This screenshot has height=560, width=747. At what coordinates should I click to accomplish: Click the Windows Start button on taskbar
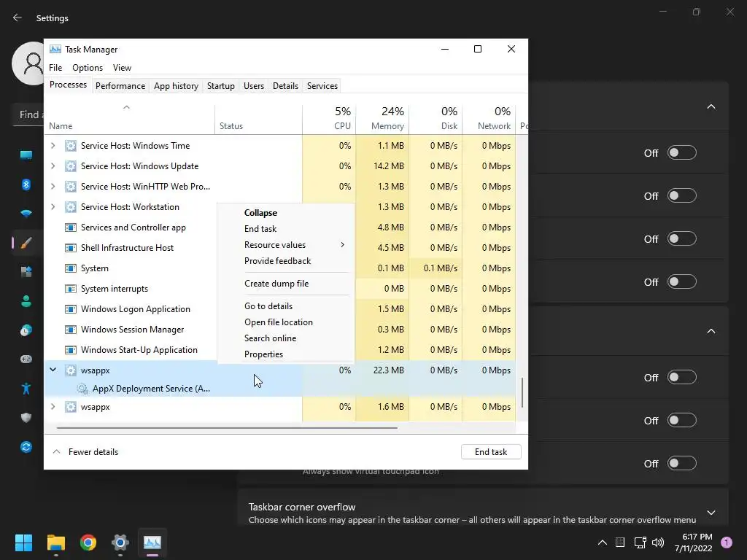tap(23, 542)
